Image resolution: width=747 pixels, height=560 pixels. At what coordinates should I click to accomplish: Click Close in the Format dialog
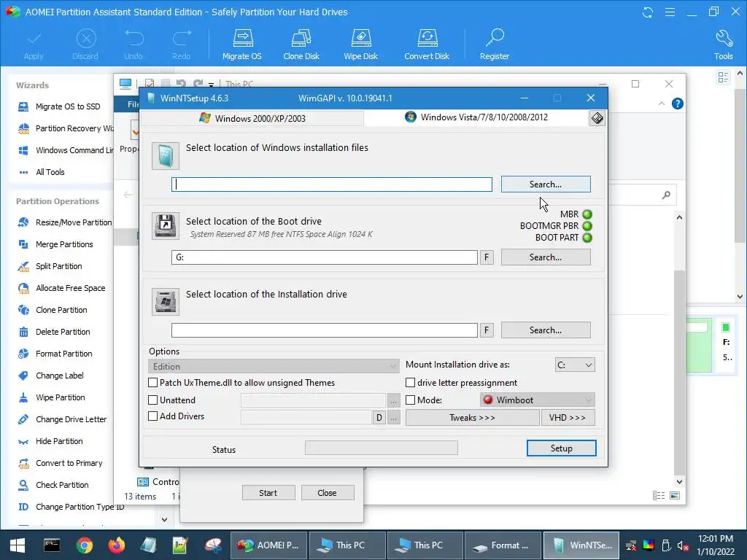[328, 493]
